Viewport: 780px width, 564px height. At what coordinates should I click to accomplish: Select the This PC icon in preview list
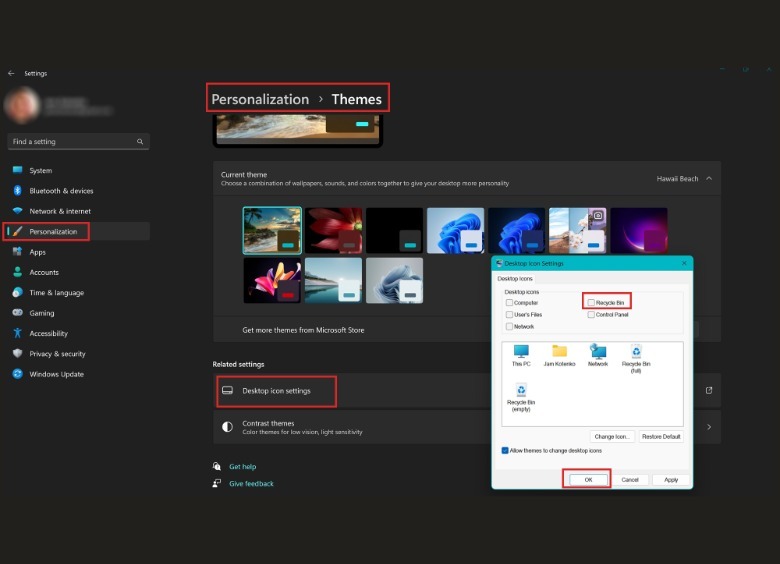521,352
